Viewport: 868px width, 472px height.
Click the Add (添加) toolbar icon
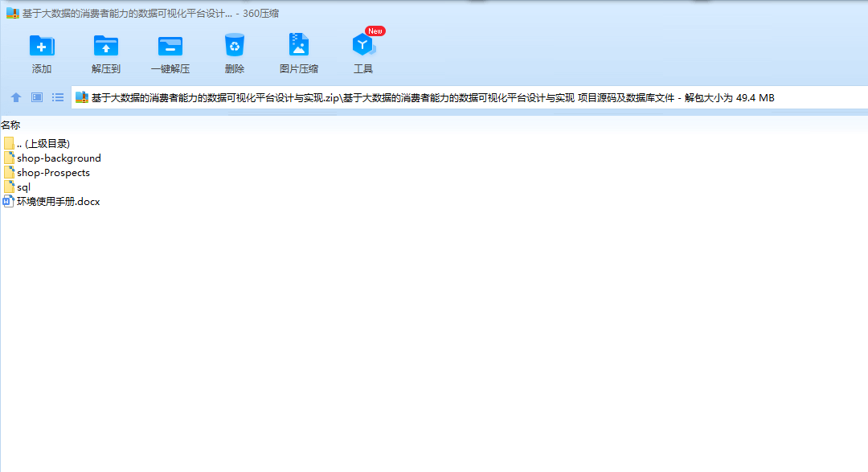coord(42,45)
